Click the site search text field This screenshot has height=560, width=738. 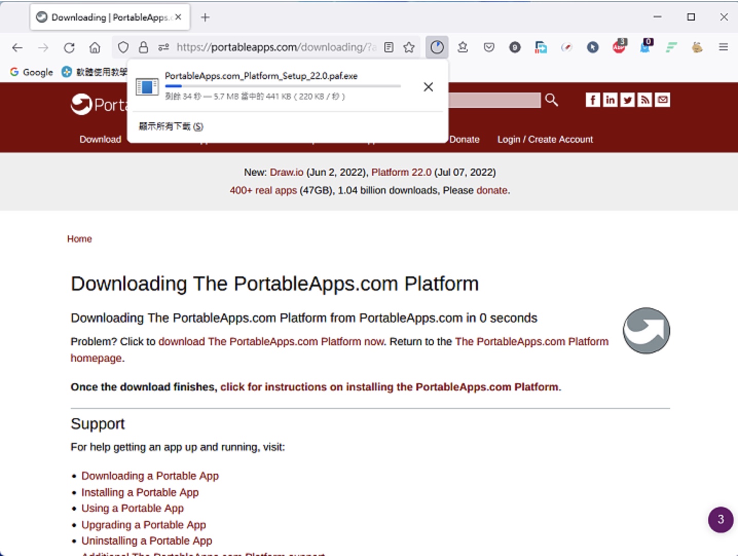[494, 100]
